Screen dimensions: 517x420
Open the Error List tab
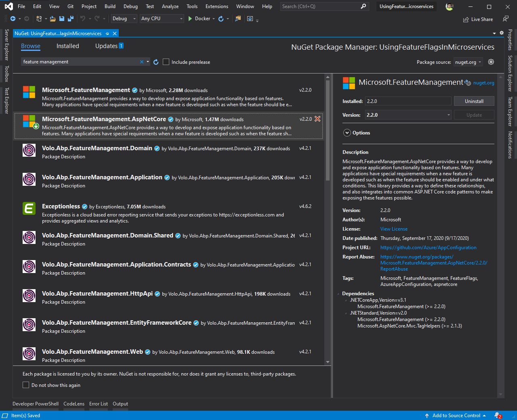pyautogui.click(x=99, y=404)
